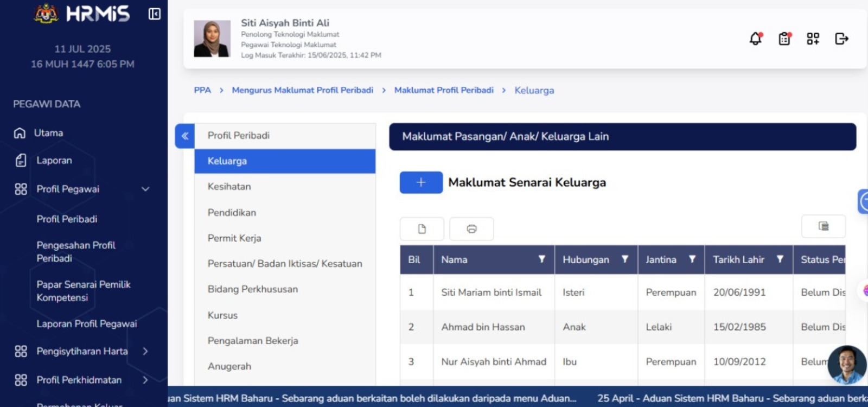Open the Kursus section
The height and width of the screenshot is (407, 868).
pos(285,315)
